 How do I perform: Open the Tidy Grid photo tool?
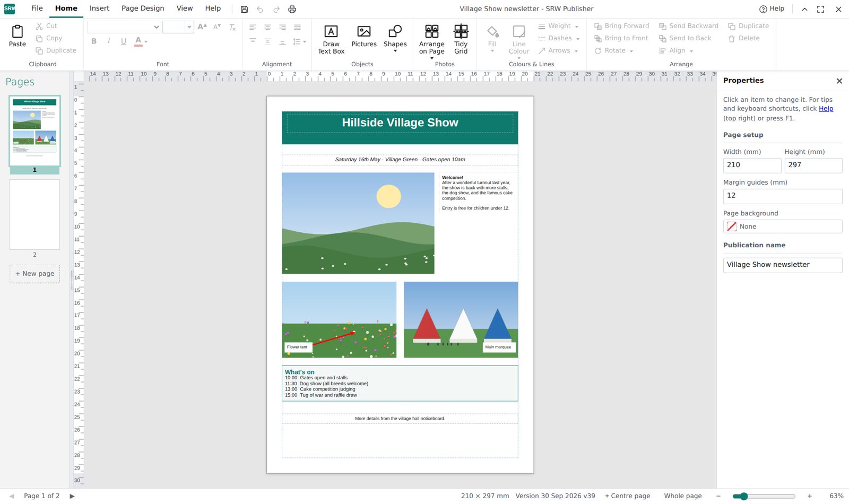pos(461,39)
